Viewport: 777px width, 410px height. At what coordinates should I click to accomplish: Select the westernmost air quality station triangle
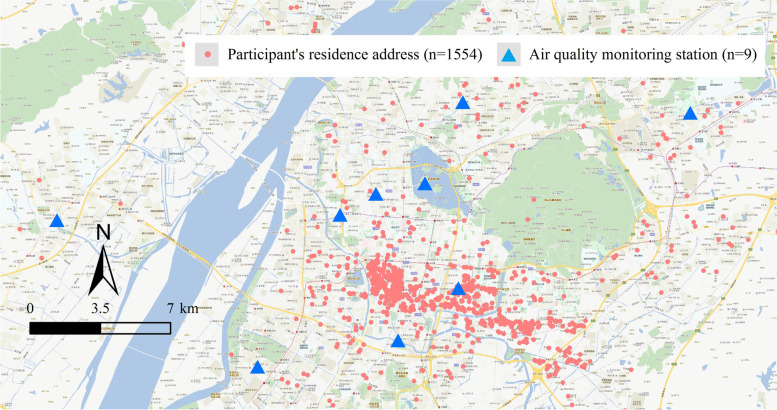coord(58,221)
